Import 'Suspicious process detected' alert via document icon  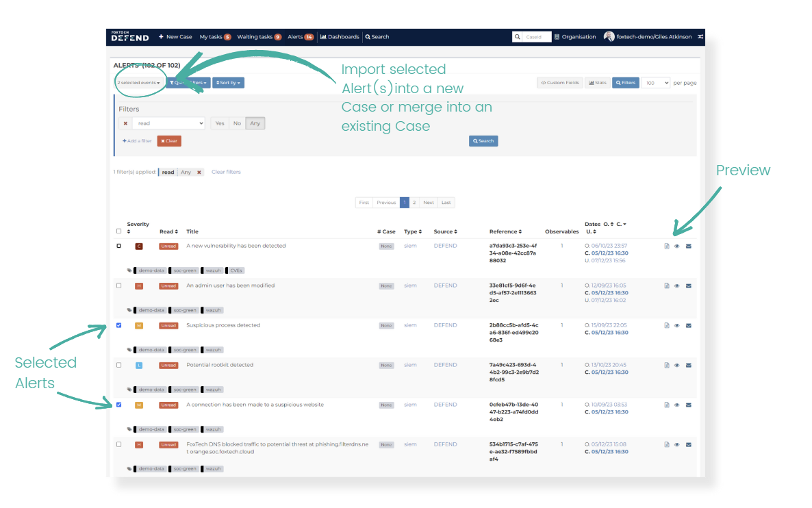click(666, 326)
